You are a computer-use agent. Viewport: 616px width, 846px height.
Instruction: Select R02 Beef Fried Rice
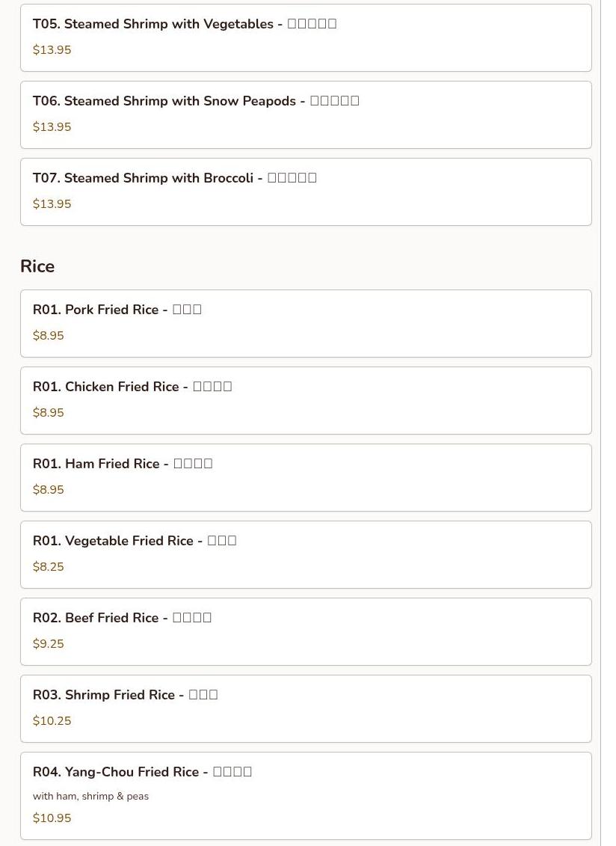[306, 632]
